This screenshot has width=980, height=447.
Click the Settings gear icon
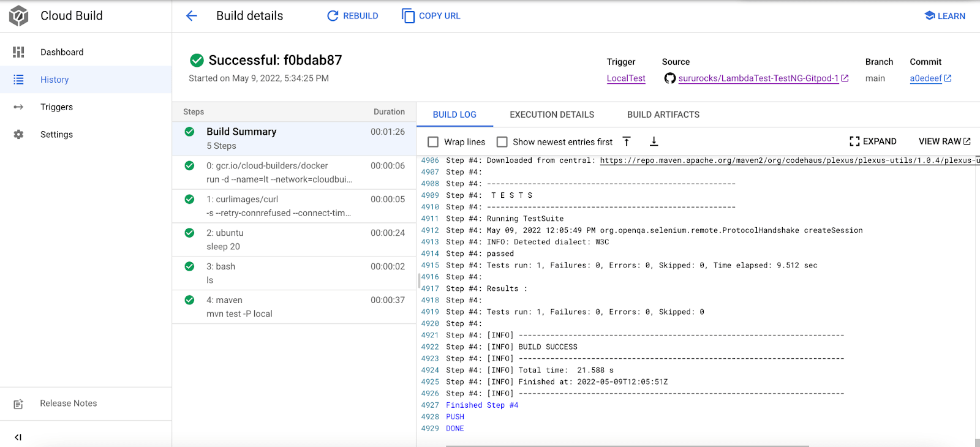click(x=18, y=135)
